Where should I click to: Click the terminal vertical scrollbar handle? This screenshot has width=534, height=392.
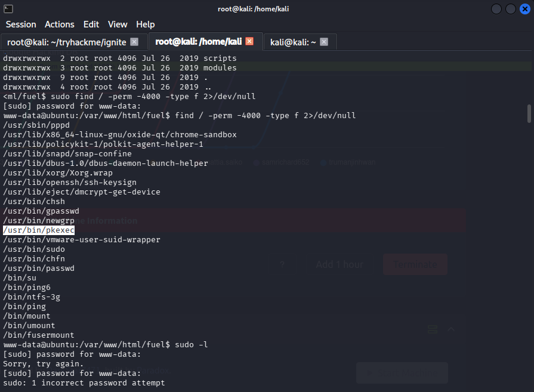[529, 114]
